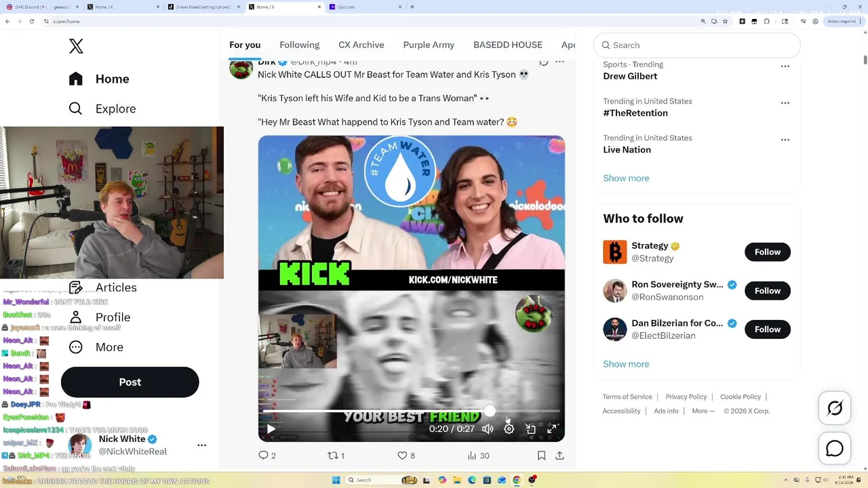Expand the footer More menu
This screenshot has height=488, width=868.
(703, 411)
